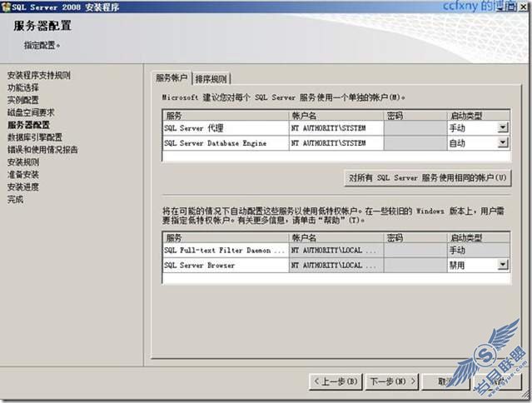This screenshot has height=403, width=532.
Task: Click 数据库引擎配置 step in sidebar
Action: pos(35,137)
